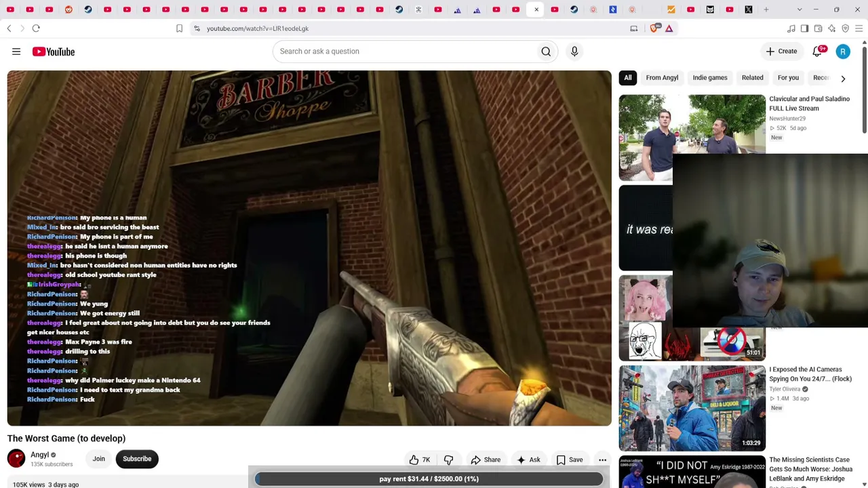Open the site information icon beside the URL
The width and height of the screenshot is (868, 488).
[197, 28]
